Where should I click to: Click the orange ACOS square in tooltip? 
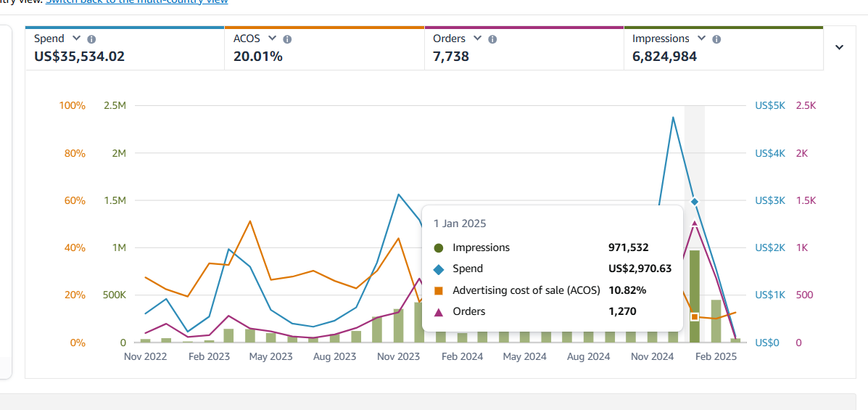439,290
